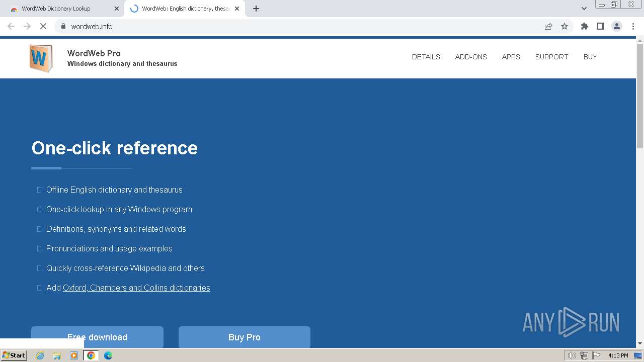Click the WordWeb Pro book logo
644x362 pixels.
41,58
